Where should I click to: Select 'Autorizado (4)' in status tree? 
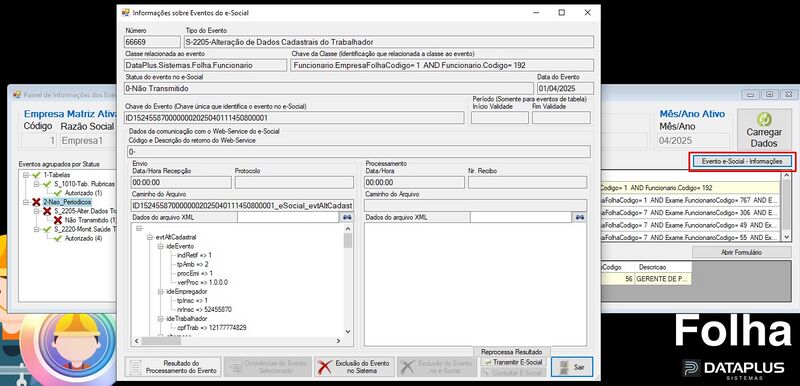83,238
